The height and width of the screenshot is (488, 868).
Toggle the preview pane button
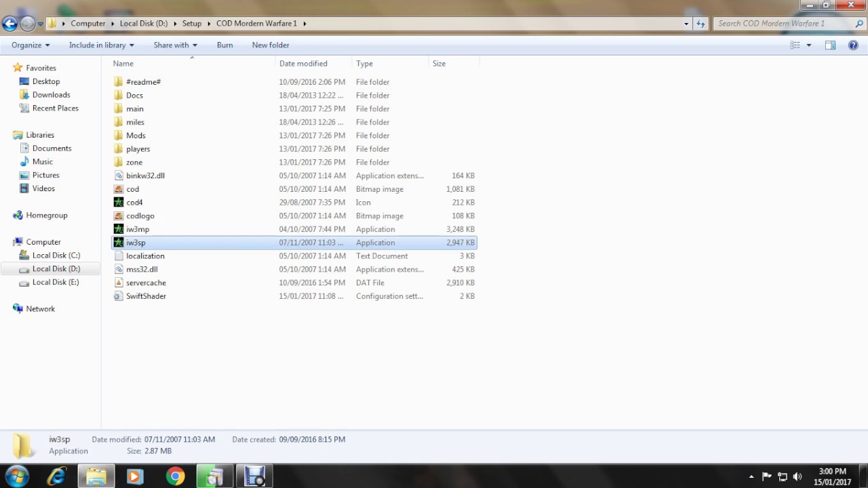830,45
